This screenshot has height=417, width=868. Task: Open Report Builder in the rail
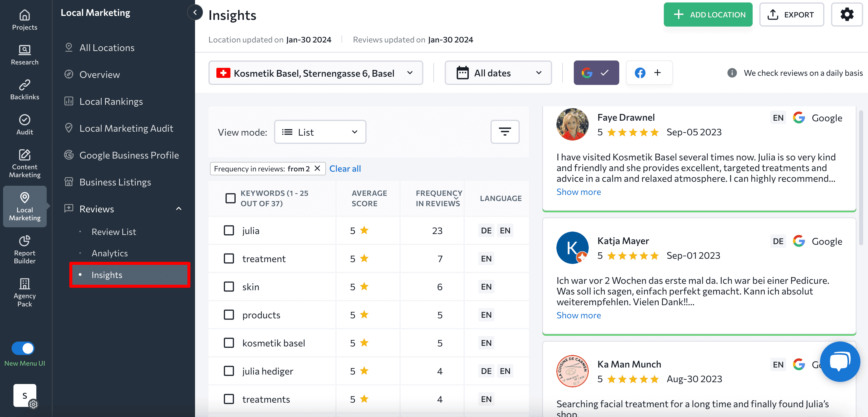(x=25, y=249)
